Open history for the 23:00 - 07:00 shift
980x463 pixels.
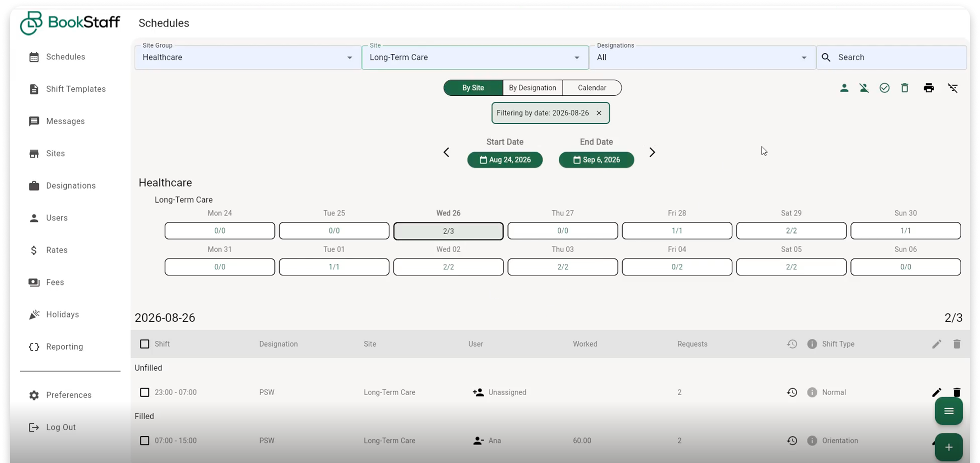click(792, 392)
